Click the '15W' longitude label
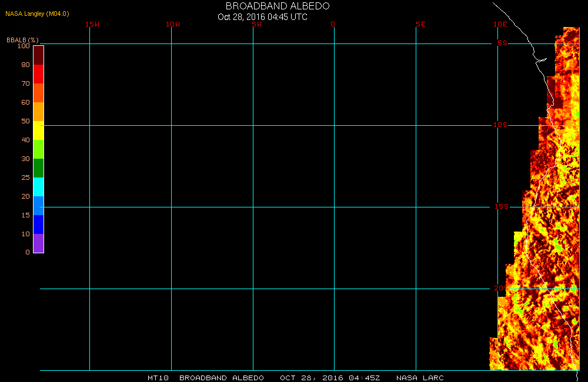The width and height of the screenshot is (588, 382). (92, 24)
